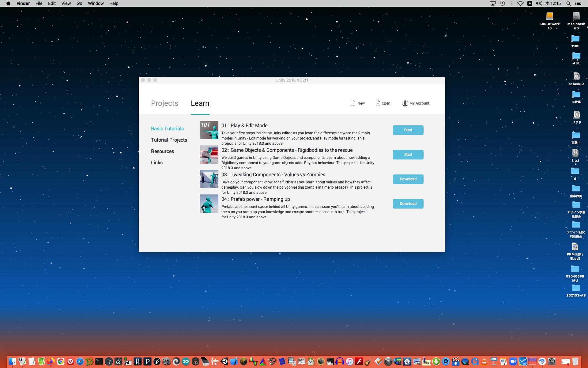Click the My Account avatar icon

click(x=405, y=103)
